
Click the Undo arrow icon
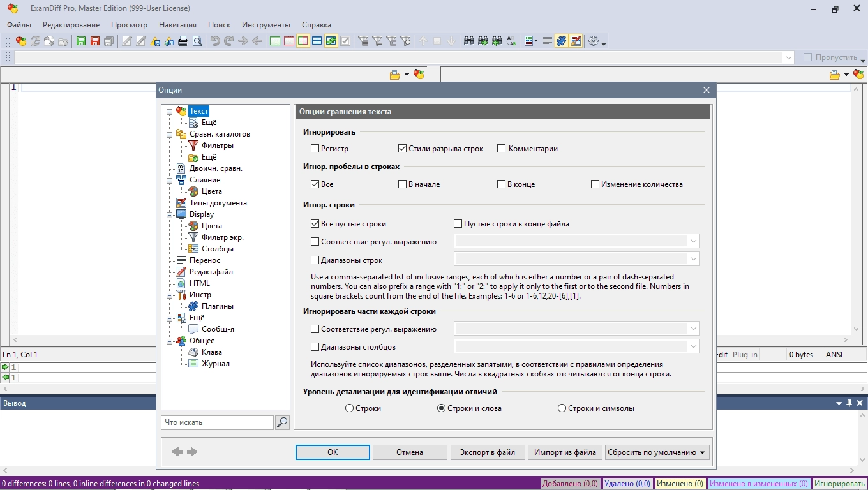click(215, 41)
